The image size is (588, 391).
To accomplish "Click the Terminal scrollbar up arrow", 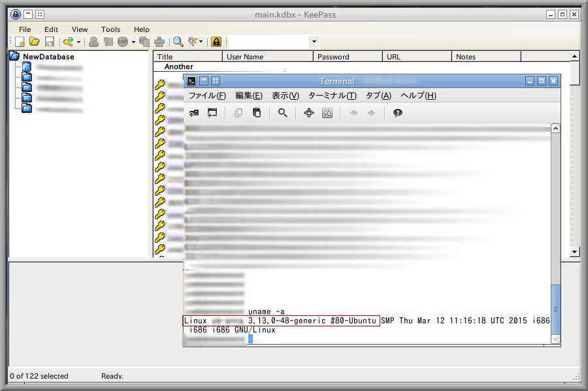I will tap(555, 129).
